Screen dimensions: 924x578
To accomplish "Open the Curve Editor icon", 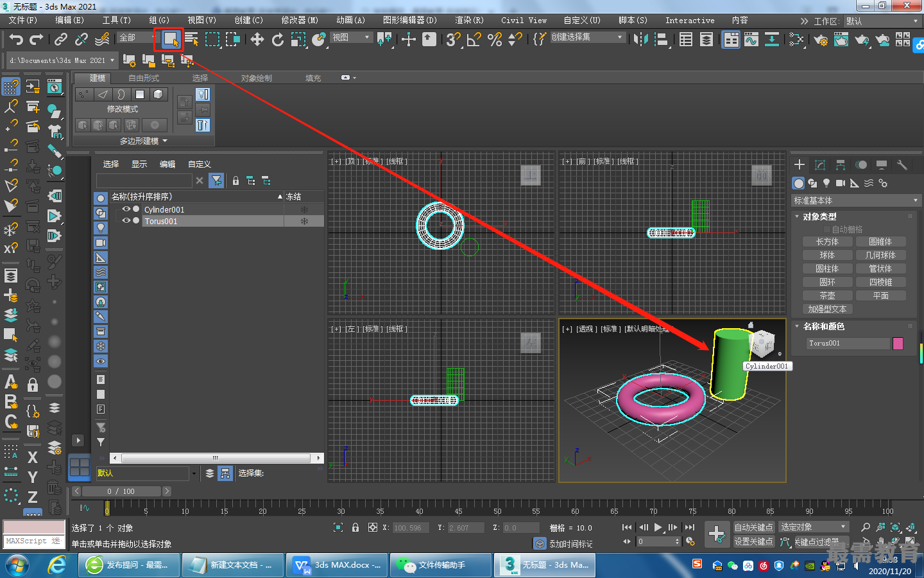I will 751,40.
